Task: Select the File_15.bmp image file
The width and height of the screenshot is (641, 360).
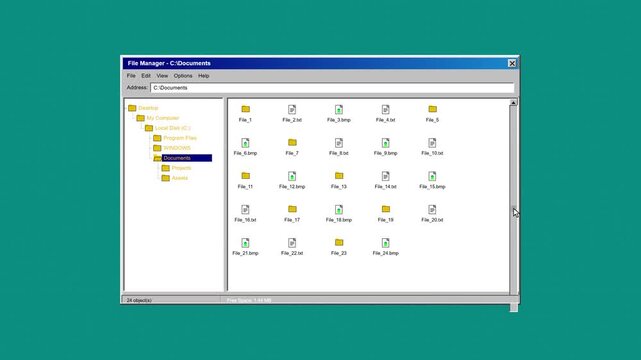Action: tap(432, 176)
